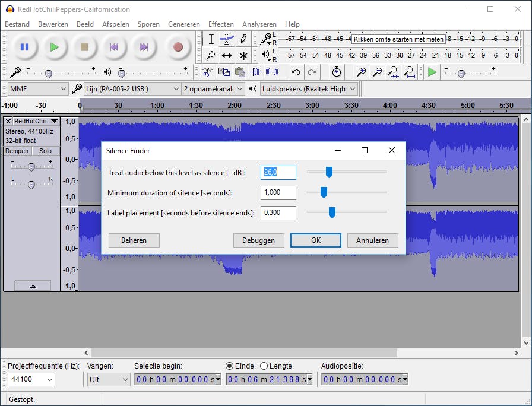Select the Lengte radio button
532x406 pixels.
pos(264,366)
